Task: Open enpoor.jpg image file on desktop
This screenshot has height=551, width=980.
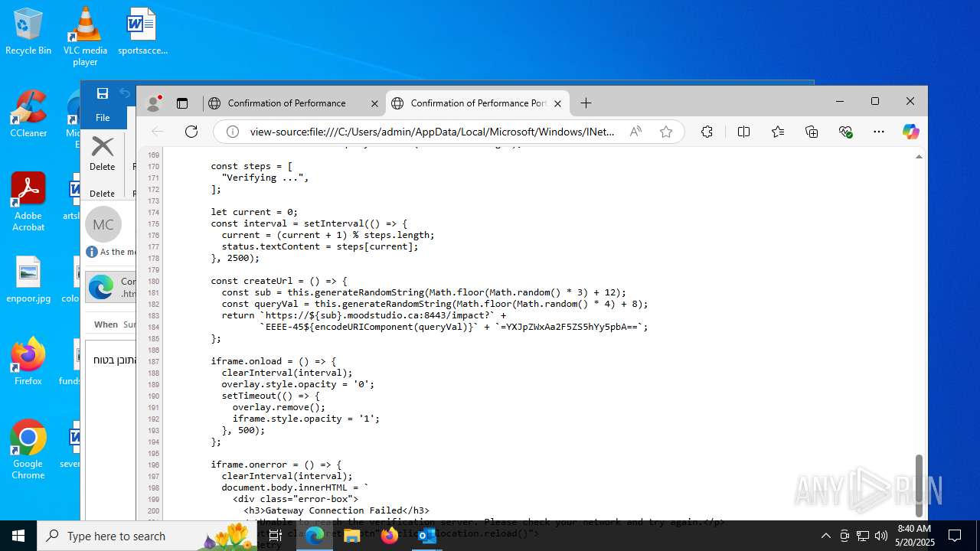Action: pyautogui.click(x=28, y=280)
